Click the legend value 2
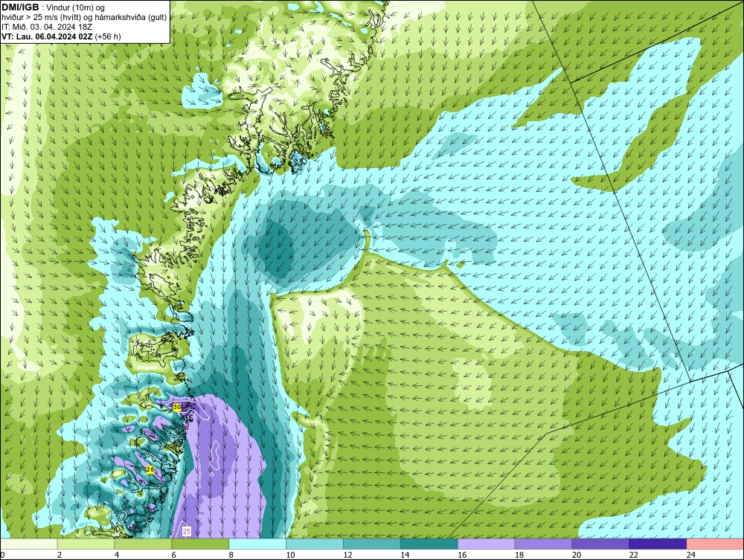The image size is (744, 560). pyautogui.click(x=60, y=555)
